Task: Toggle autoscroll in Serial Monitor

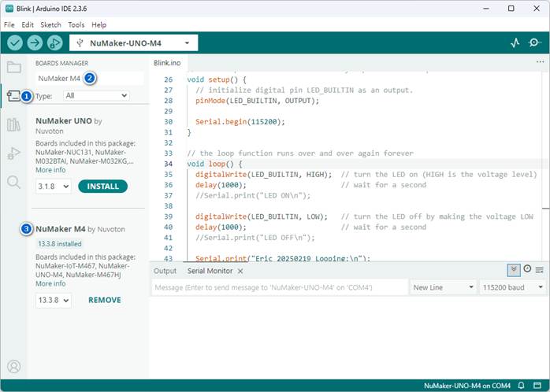Action: point(514,269)
